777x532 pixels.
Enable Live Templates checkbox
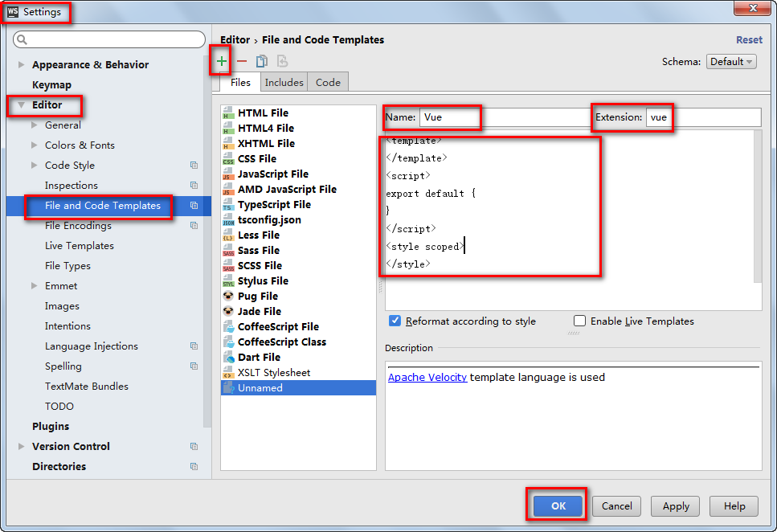[579, 321]
